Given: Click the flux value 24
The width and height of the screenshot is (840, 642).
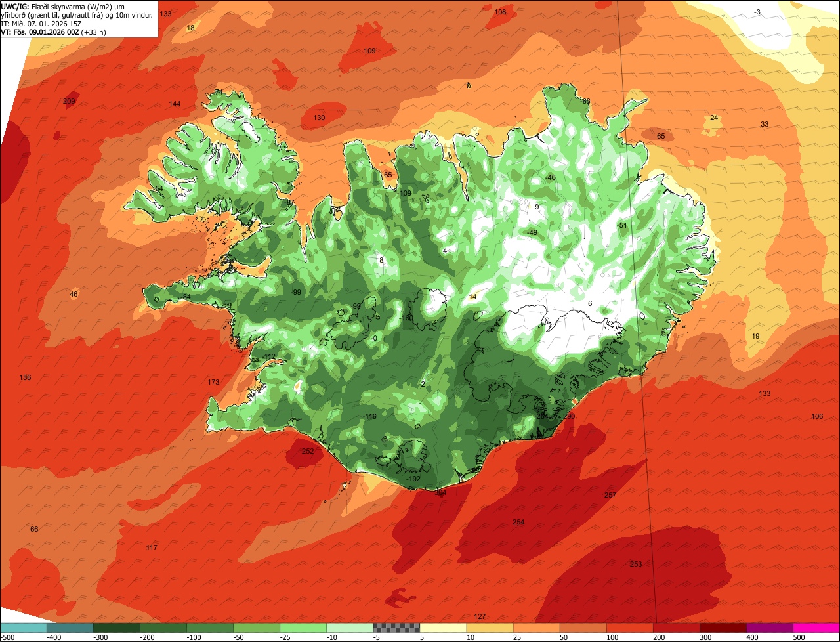Looking at the screenshot, I should (x=714, y=118).
